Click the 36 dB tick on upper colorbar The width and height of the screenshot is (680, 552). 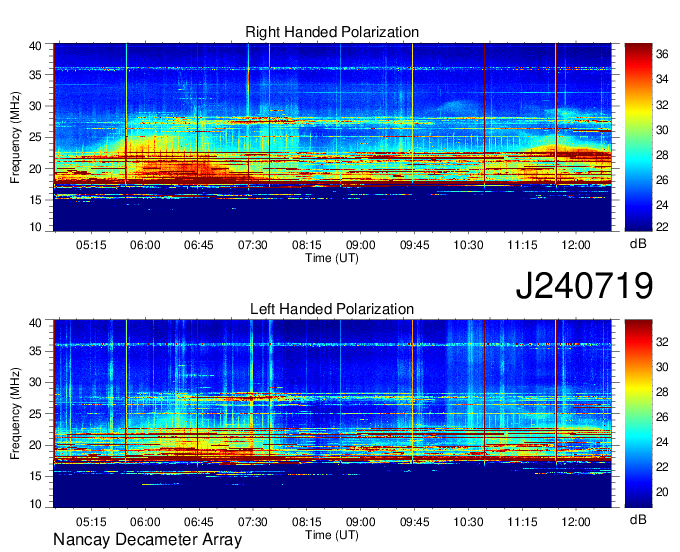[x=662, y=54]
